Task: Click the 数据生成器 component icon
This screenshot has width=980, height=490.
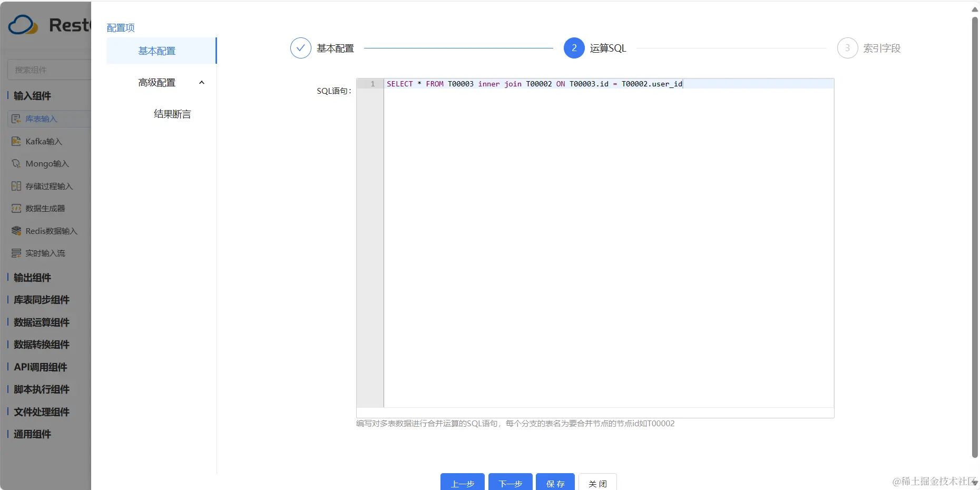Action: pos(16,209)
